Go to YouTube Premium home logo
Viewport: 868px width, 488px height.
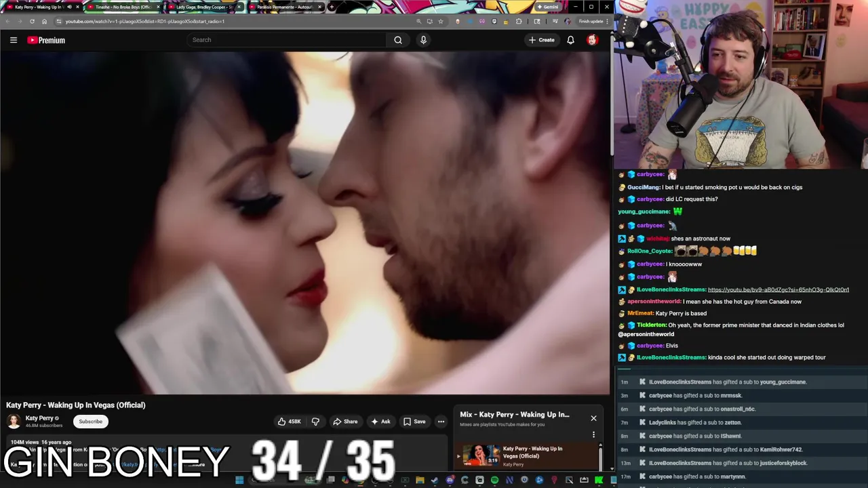click(46, 40)
